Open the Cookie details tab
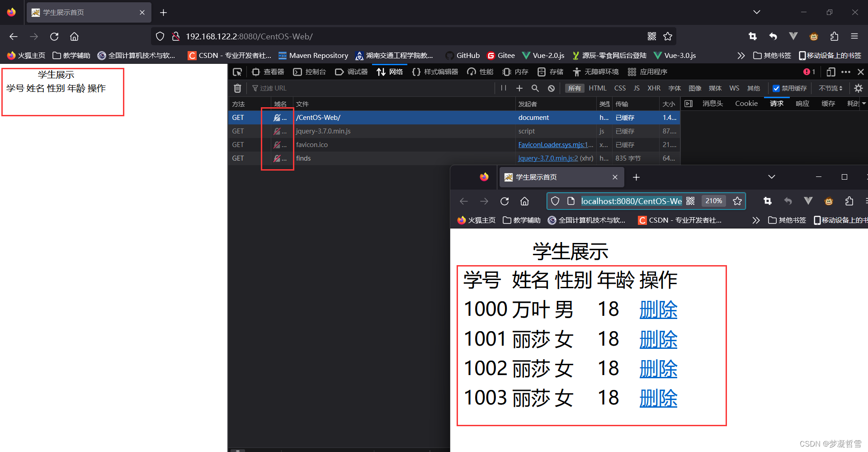Viewport: 868px width, 452px height. point(746,104)
